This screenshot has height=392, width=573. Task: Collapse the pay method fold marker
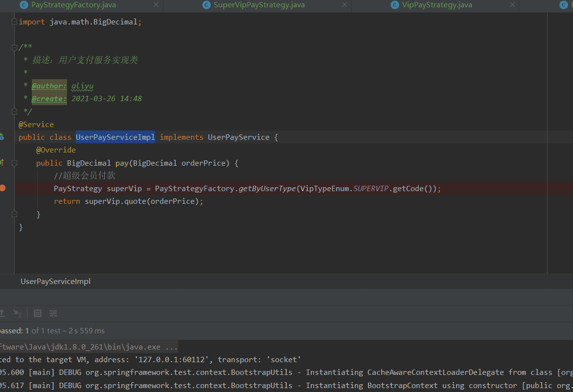pyautogui.click(x=14, y=163)
